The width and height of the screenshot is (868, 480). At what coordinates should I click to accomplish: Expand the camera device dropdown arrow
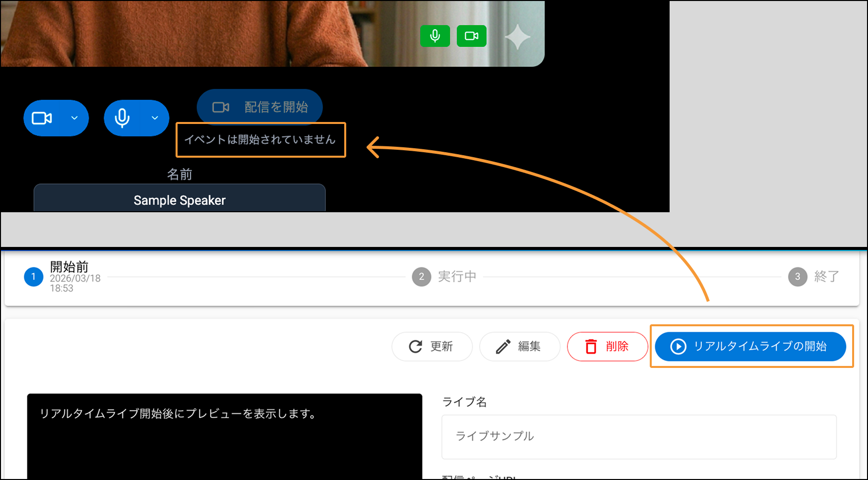pos(74,119)
